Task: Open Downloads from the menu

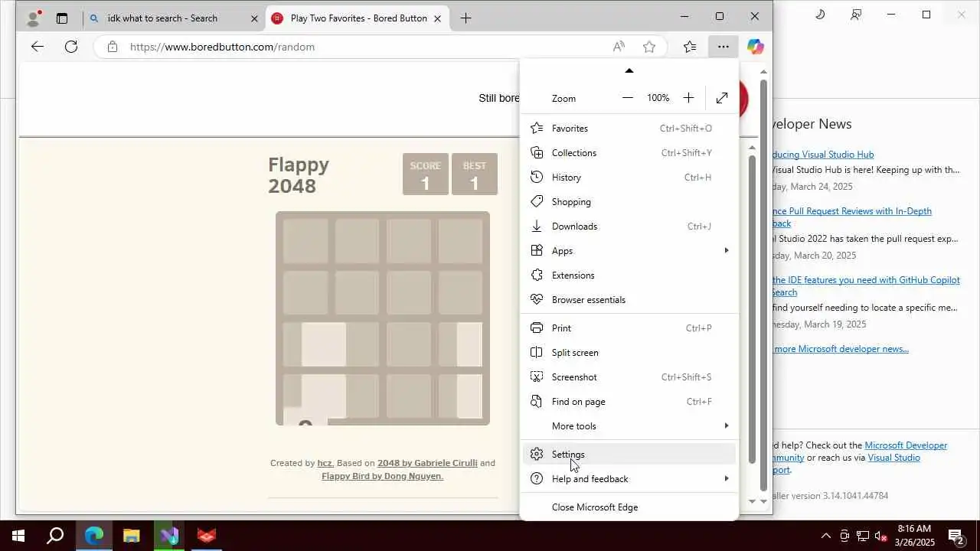Action: point(629,227)
